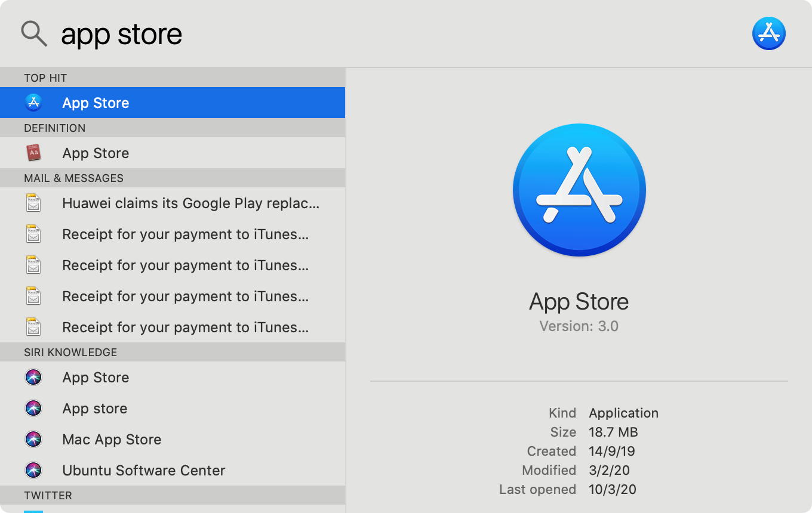Click the Siri icon beside the lowercase App store entry
Image resolution: width=812 pixels, height=513 pixels.
coord(33,408)
